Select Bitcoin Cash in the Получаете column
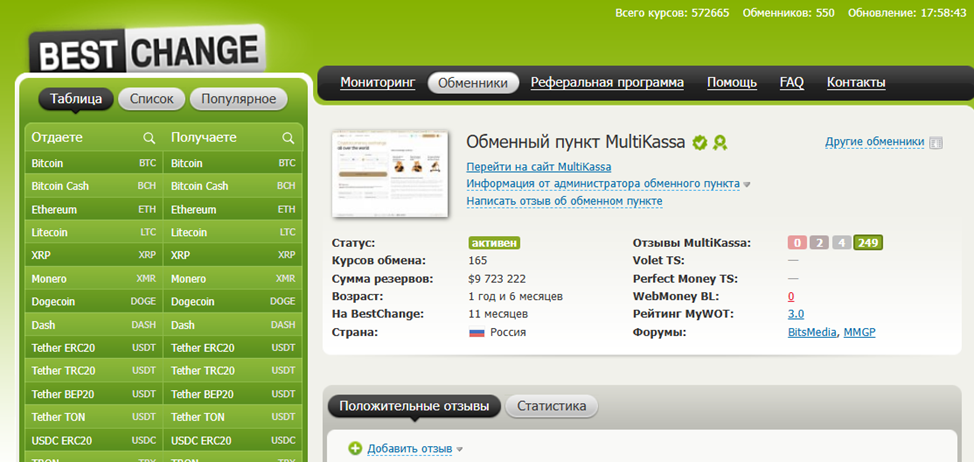Screen dimensions: 974x462 point(233,186)
